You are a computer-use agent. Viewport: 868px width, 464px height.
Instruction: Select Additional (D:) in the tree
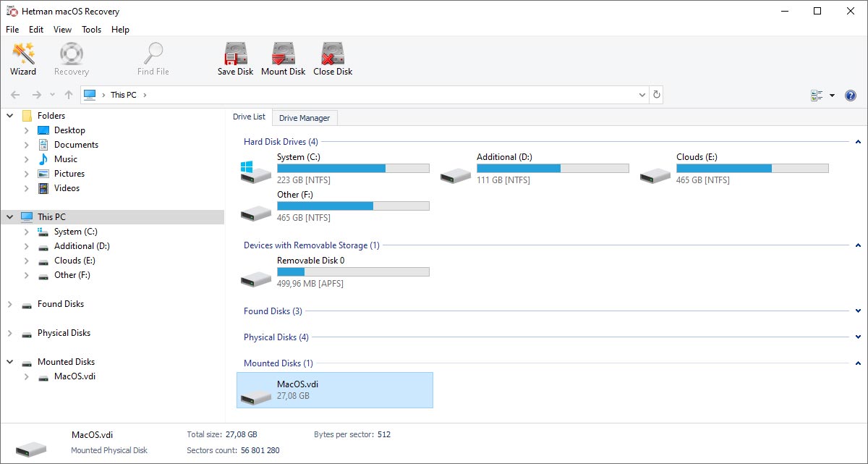click(x=82, y=246)
